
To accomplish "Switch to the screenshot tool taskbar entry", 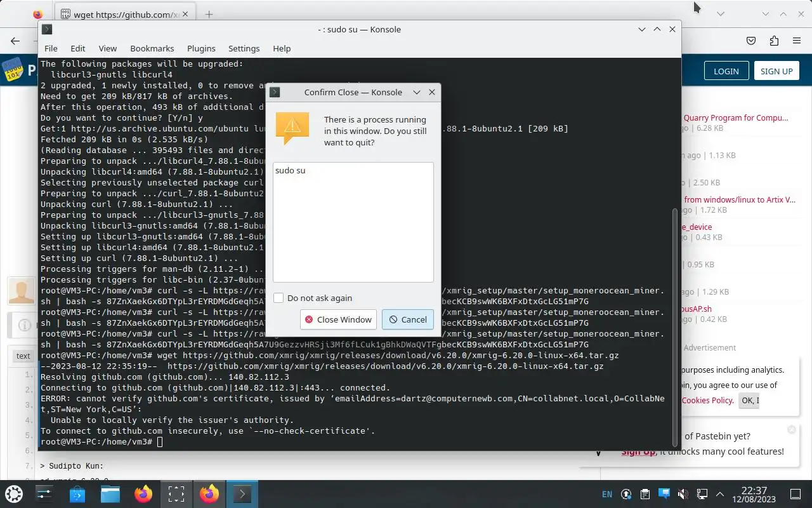I will [x=176, y=494].
